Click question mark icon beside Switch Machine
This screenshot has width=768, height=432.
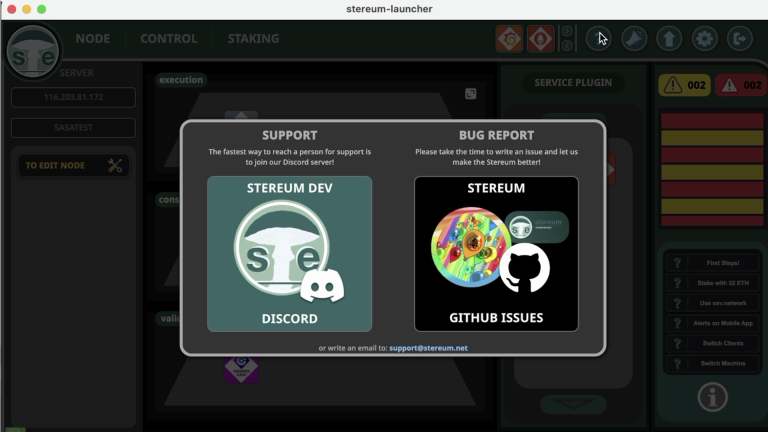tap(677, 363)
